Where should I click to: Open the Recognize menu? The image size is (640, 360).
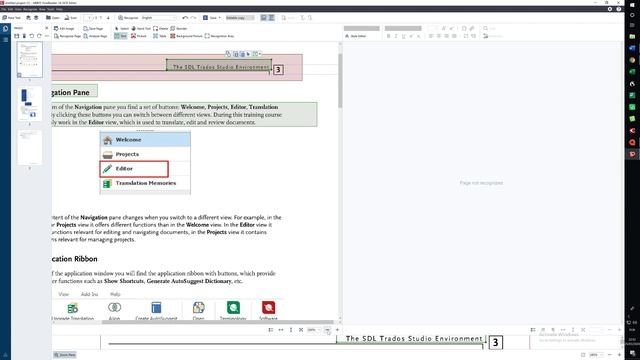(30, 9)
